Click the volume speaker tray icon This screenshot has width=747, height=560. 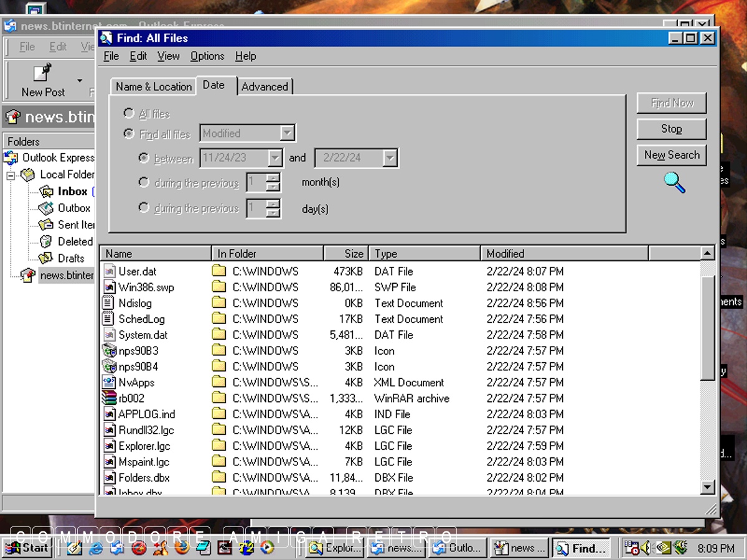point(645,548)
